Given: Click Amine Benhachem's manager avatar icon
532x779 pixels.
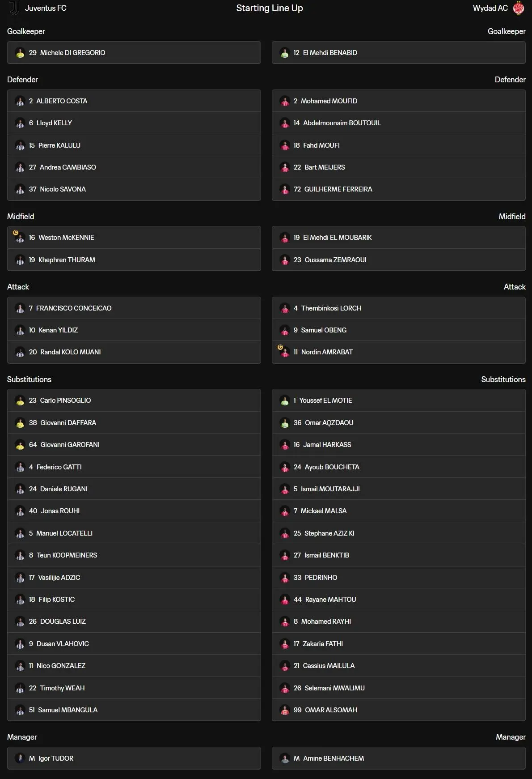Looking at the screenshot, I should point(285,758).
